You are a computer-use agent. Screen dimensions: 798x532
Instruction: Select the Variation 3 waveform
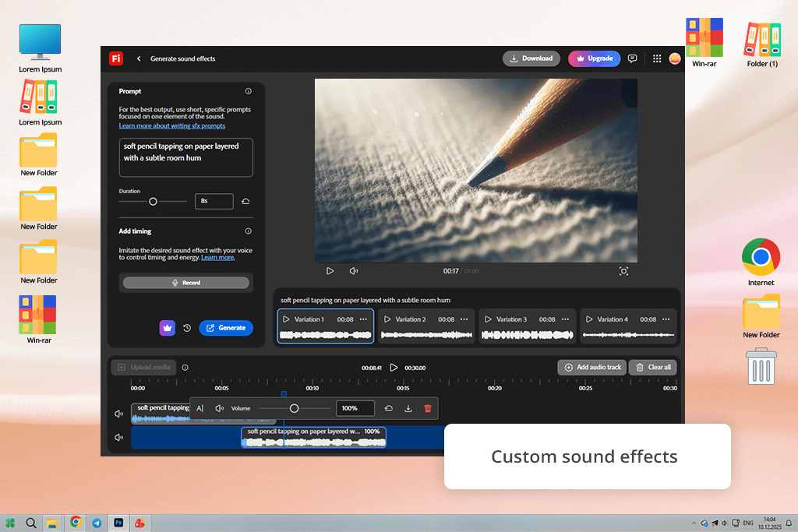528,335
